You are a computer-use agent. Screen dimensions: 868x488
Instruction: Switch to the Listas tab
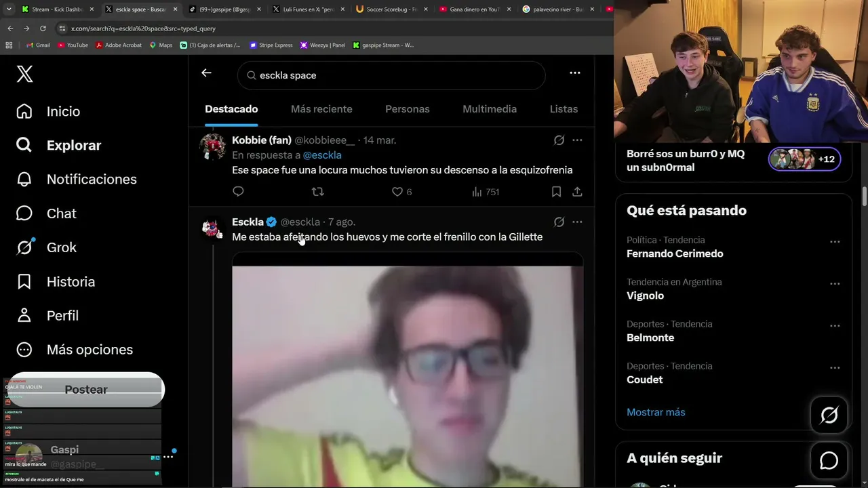click(x=564, y=109)
